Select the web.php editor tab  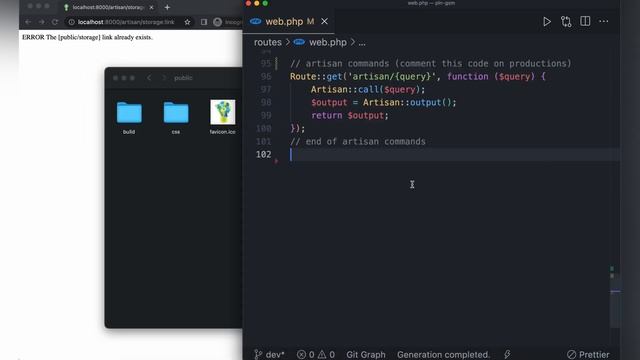point(289,21)
